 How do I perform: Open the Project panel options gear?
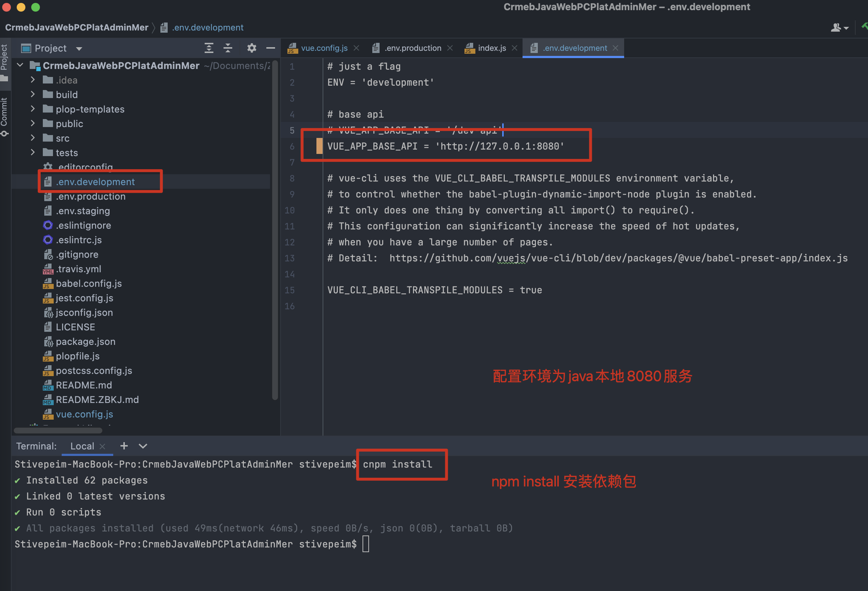click(252, 48)
